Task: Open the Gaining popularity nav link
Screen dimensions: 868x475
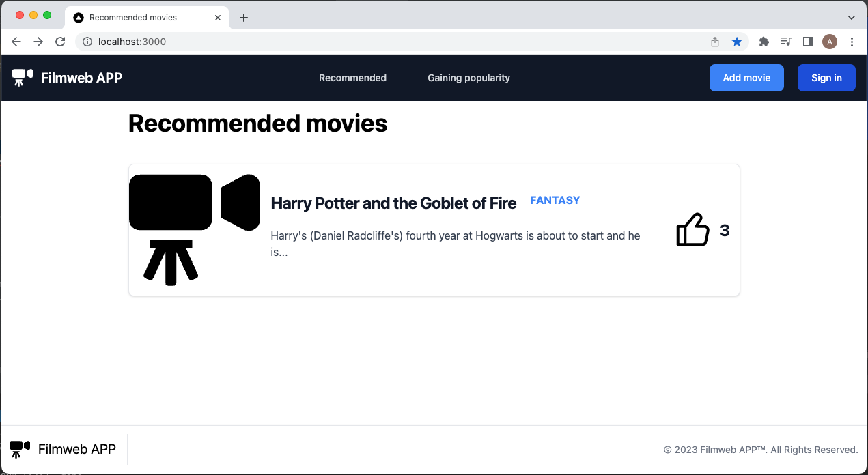Action: tap(468, 78)
